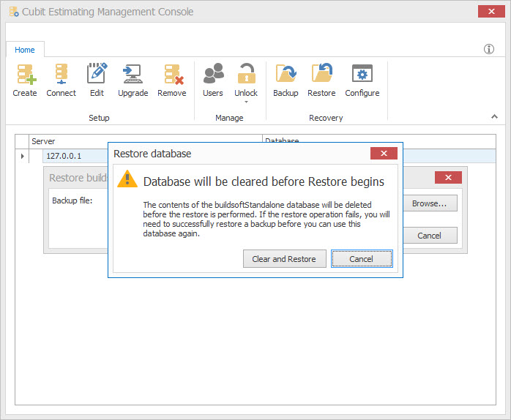This screenshot has height=420, width=511.
Task: Click the Cubit app icon in title bar
Action: click(14, 12)
